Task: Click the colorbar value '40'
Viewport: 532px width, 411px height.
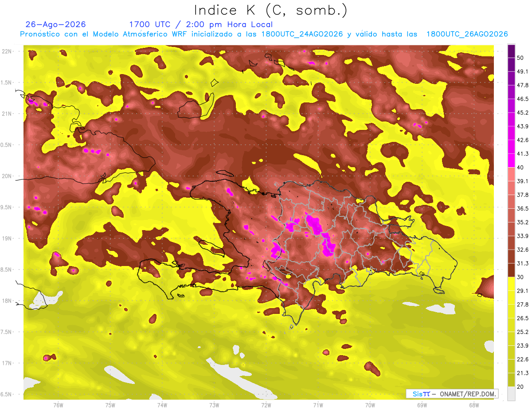Action: (x=521, y=167)
